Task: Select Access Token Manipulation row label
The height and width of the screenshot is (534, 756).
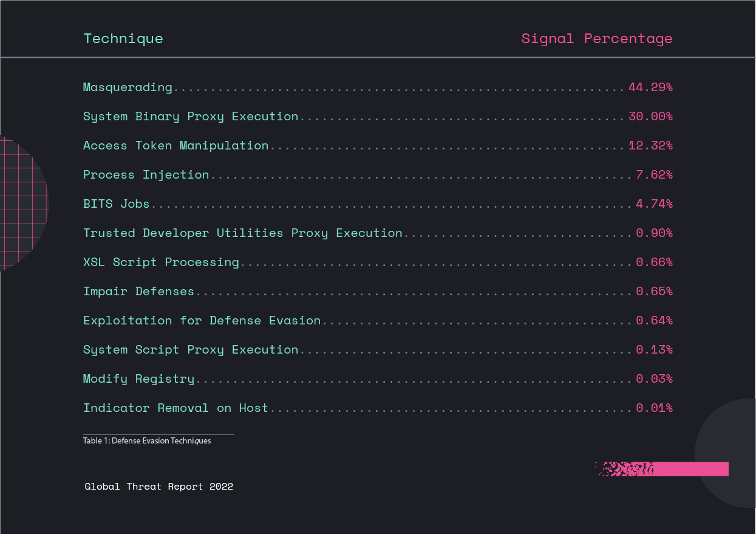Action: tap(175, 145)
